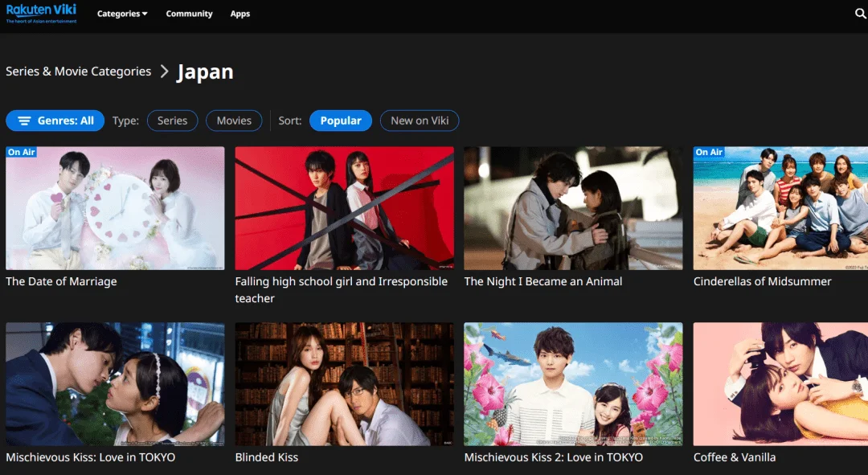Open Mischievous Kiss: Love in TOKYO thumbnail
The image size is (868, 475).
tap(115, 384)
